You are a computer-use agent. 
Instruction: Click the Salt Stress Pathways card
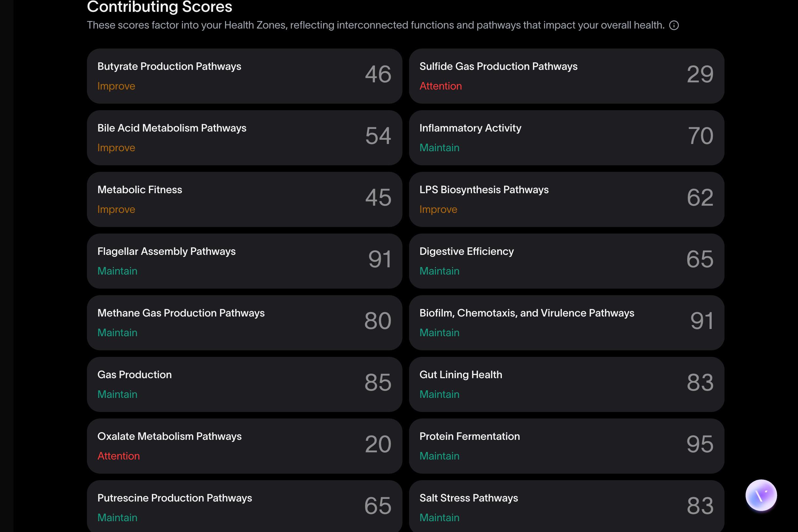pyautogui.click(x=567, y=506)
